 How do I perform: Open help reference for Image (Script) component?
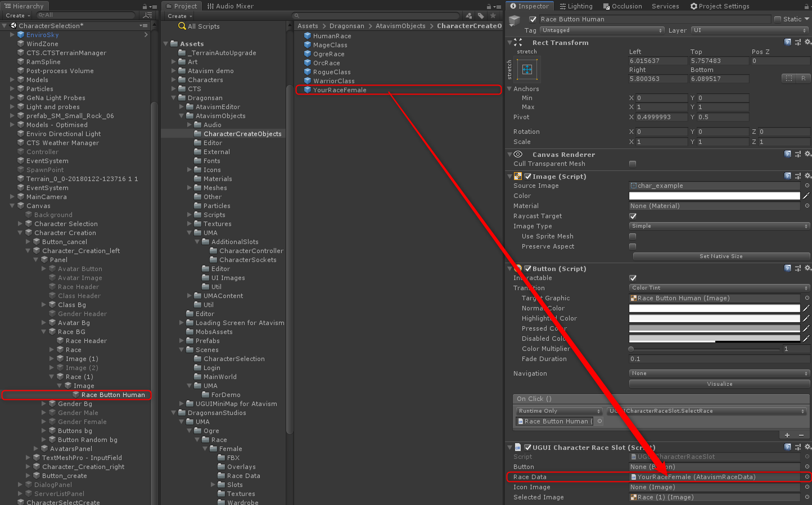coord(788,176)
